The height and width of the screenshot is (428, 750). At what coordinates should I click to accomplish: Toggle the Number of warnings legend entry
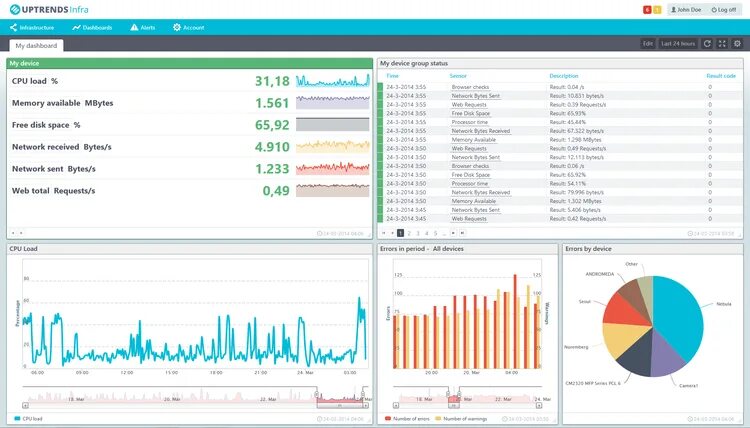[461, 418]
